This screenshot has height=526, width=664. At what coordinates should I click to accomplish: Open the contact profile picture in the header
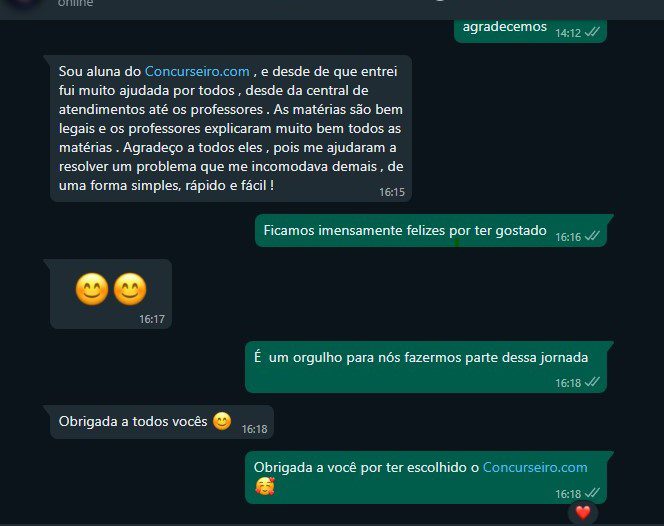point(25,3)
